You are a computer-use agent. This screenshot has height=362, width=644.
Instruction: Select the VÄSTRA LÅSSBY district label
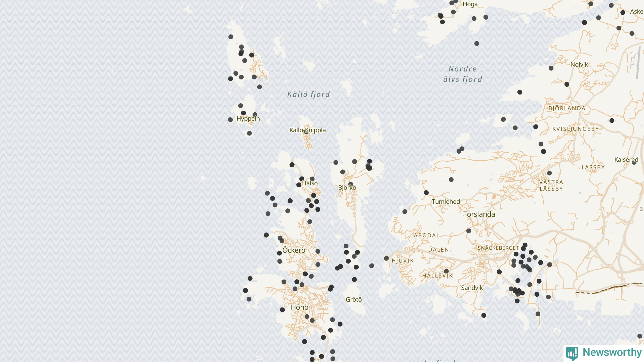coord(551,186)
